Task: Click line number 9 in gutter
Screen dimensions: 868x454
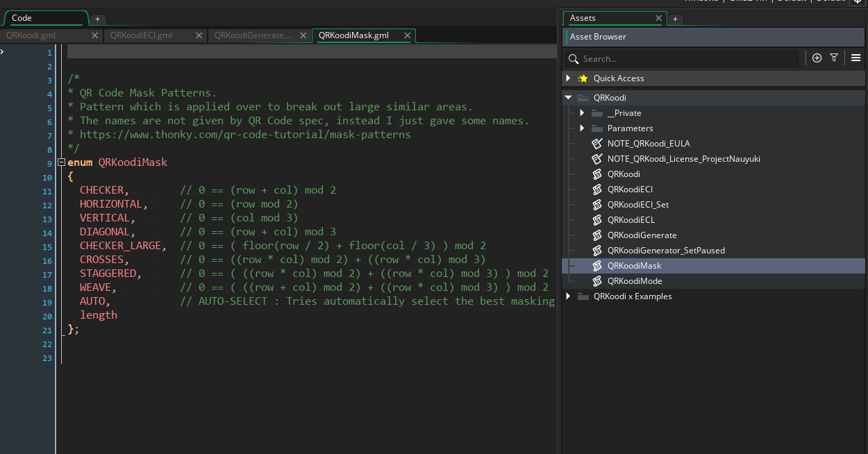Action: 49,164
